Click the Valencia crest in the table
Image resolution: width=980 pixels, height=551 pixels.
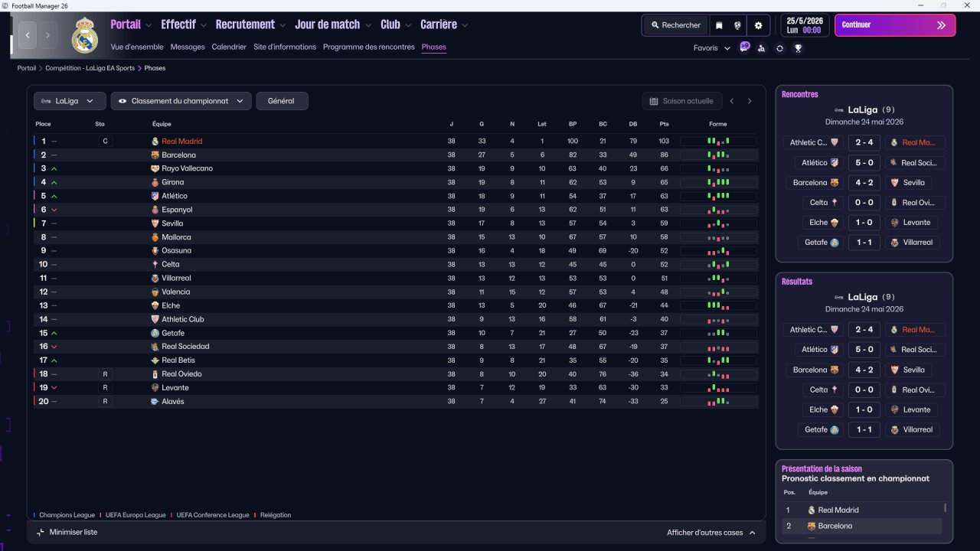click(x=155, y=292)
